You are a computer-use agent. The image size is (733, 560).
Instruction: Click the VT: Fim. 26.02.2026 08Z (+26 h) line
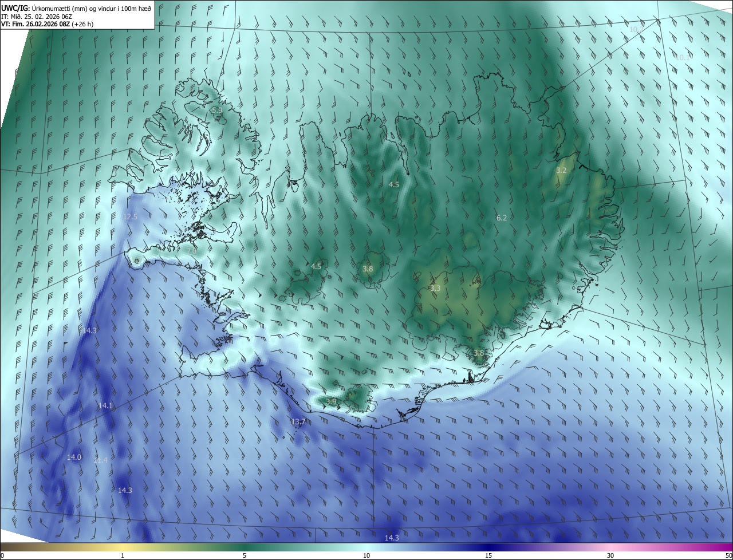pos(48,24)
